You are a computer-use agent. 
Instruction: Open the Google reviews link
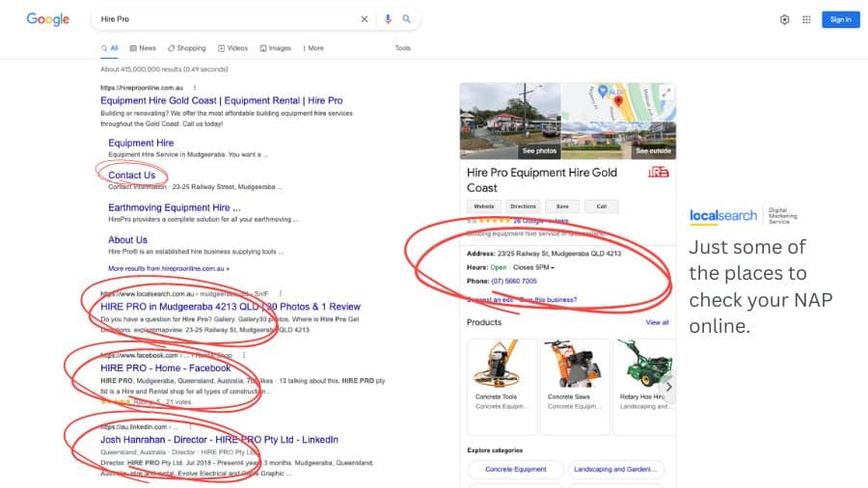[540, 221]
